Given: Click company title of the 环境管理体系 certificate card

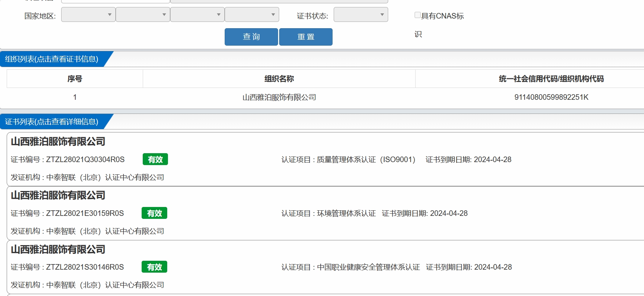Looking at the screenshot, I should (x=58, y=195).
